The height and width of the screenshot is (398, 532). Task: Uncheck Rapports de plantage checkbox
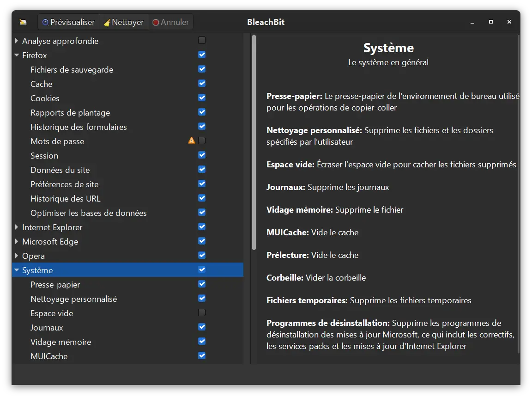(202, 112)
